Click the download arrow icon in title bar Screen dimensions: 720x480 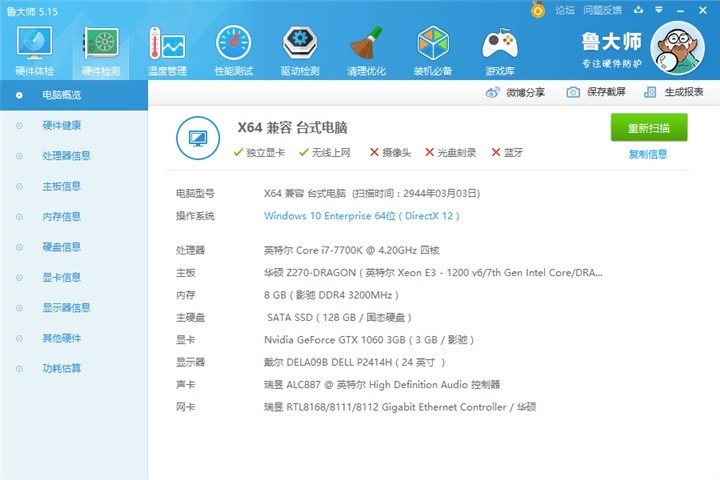tap(638, 10)
